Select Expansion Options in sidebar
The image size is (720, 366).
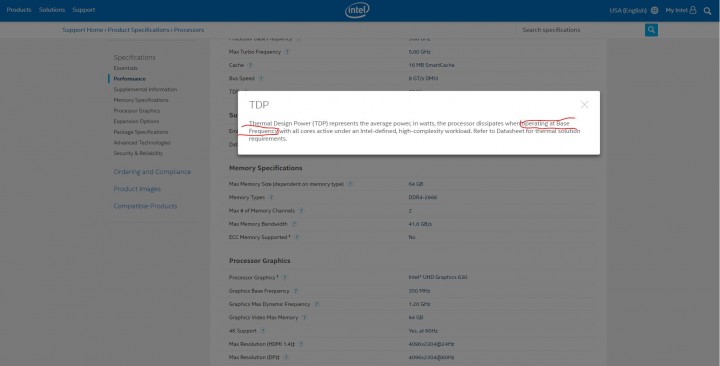(x=136, y=121)
